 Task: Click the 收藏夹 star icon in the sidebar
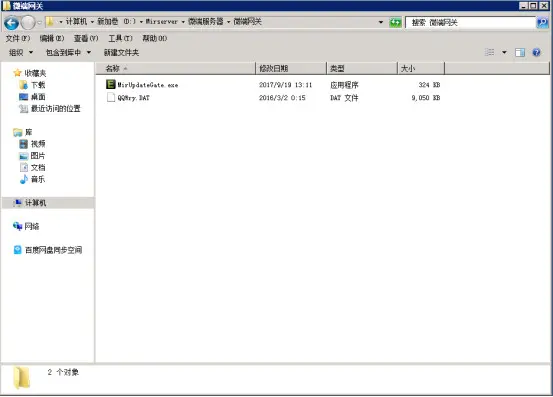17,73
